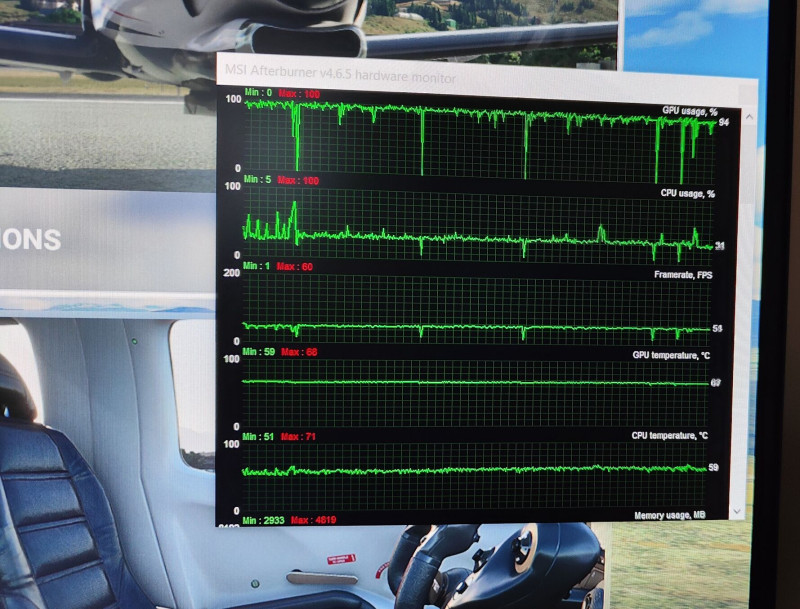Click the 'Min : 2933' memory usage readout
Viewport: 800px width, 609px height.
263,520
